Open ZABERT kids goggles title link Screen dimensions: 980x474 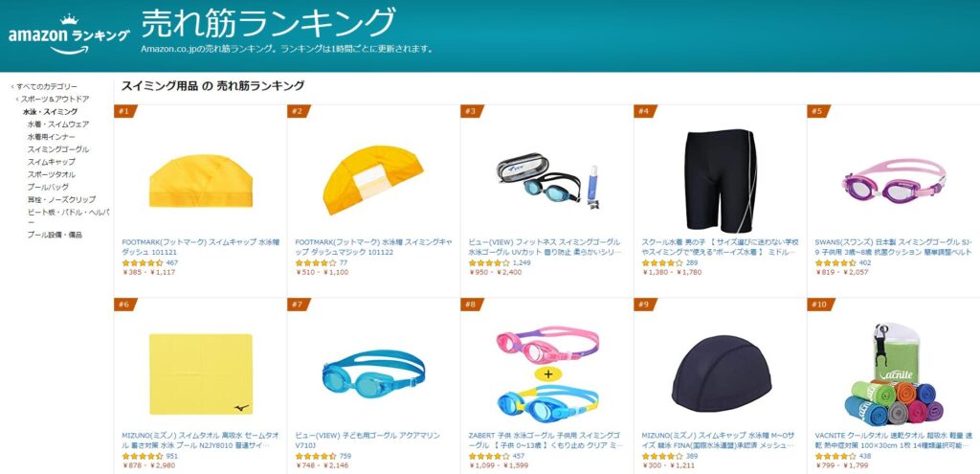(545, 440)
